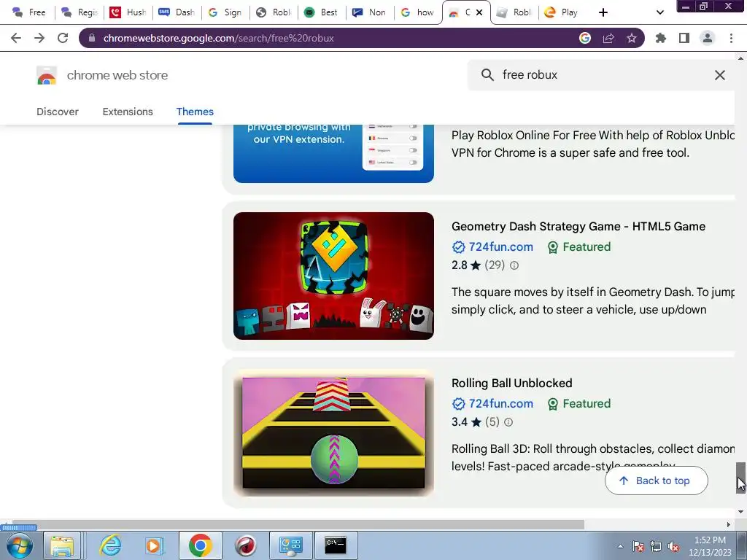Click the horizontal scrollbar right arrow

click(x=729, y=524)
